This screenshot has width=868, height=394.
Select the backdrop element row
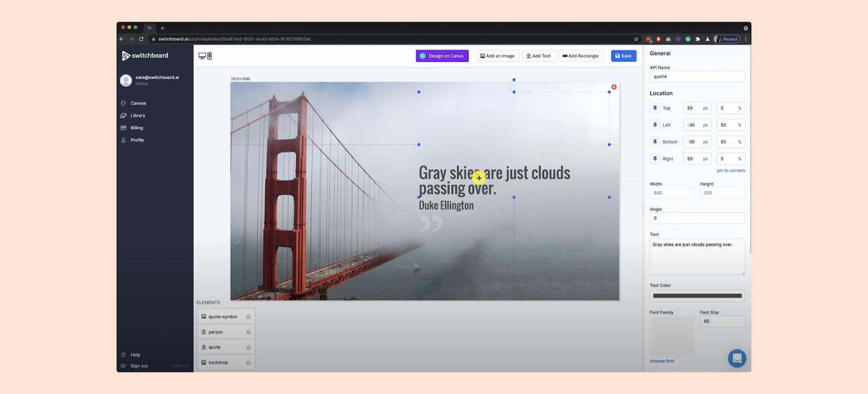pyautogui.click(x=226, y=362)
